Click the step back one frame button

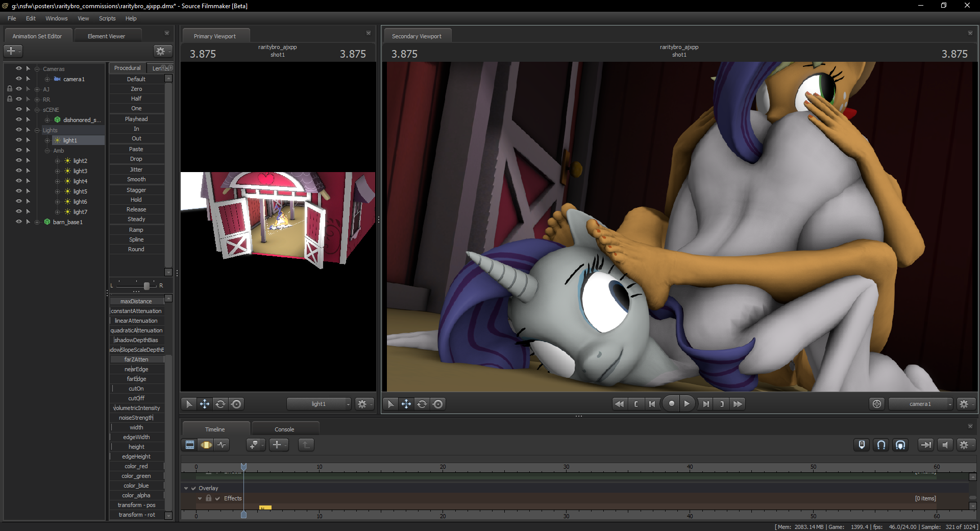652,404
